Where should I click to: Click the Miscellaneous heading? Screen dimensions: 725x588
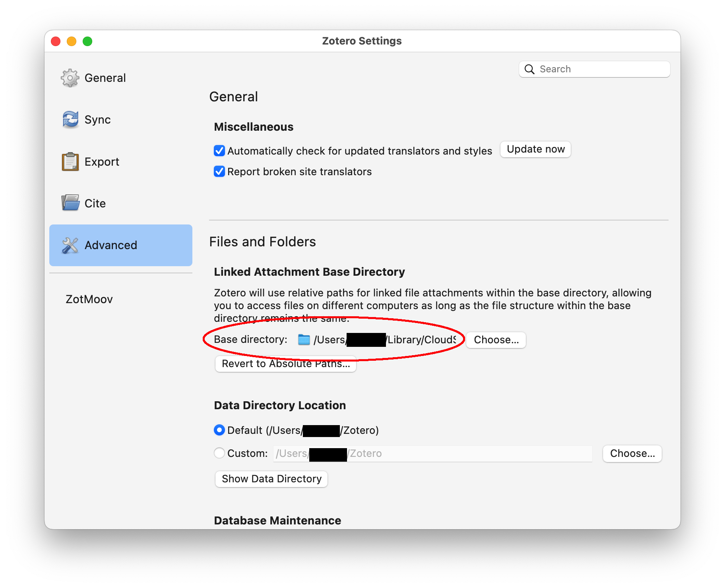[254, 127]
